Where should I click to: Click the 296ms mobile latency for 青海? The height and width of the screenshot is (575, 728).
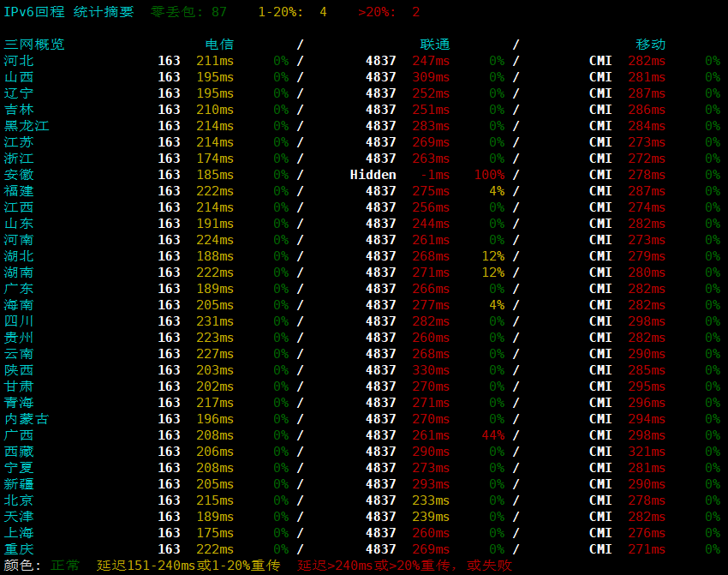(647, 402)
